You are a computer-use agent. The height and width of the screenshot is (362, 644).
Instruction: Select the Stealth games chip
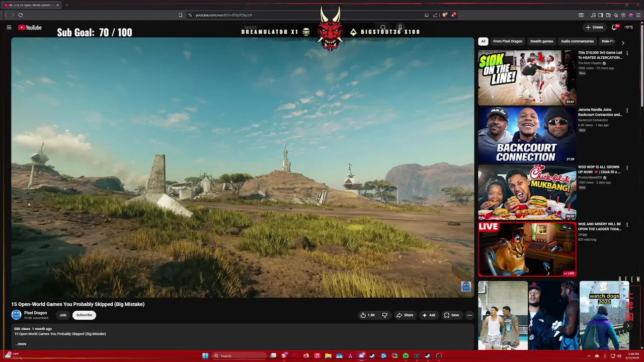(541, 41)
